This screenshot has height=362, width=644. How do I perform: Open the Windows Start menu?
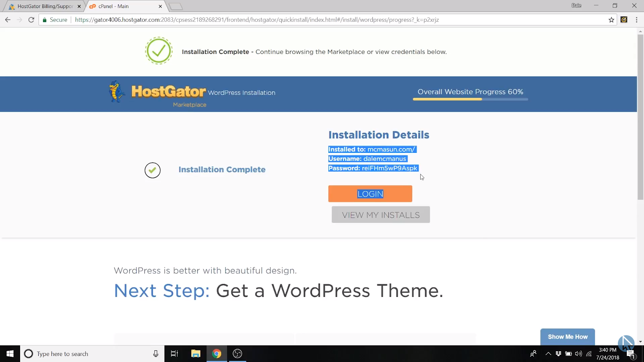pos(10,354)
